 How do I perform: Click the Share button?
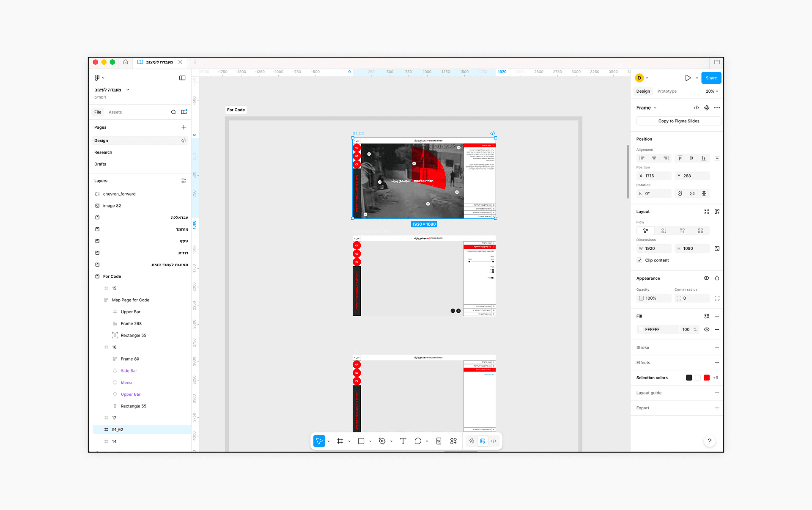click(711, 78)
